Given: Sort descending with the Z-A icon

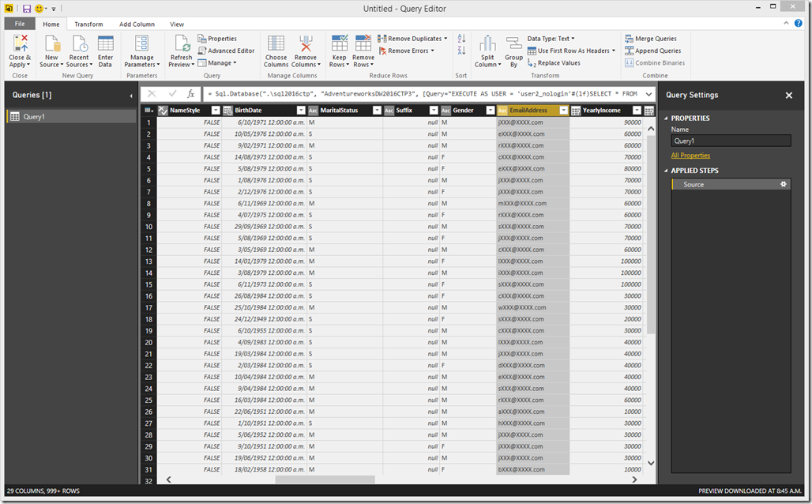Looking at the screenshot, I should click(x=461, y=51).
